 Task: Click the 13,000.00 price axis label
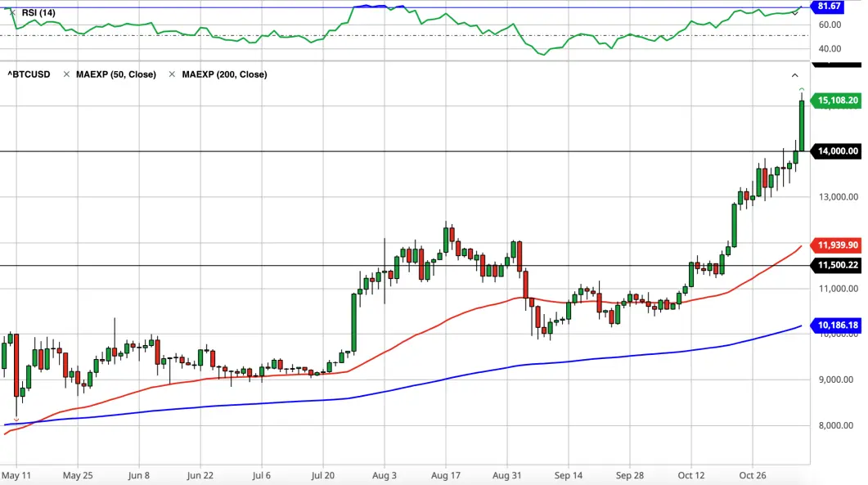[838, 197]
